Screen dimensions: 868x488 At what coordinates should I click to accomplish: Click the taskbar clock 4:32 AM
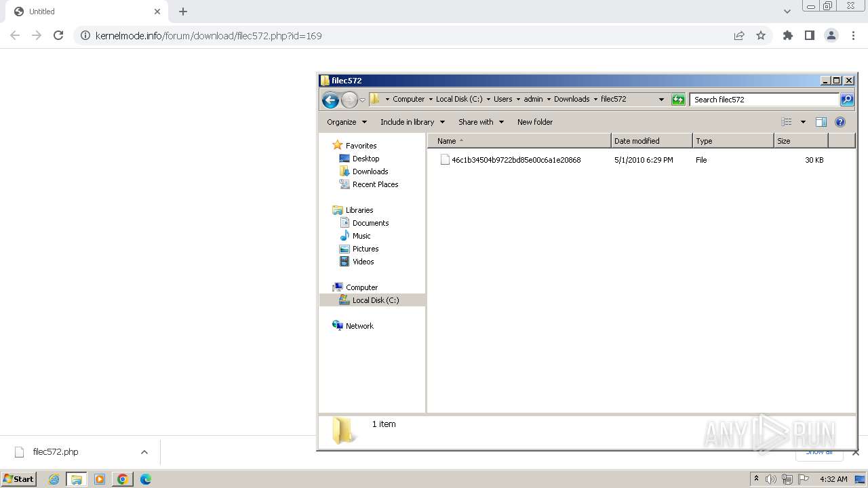pyautogui.click(x=833, y=479)
